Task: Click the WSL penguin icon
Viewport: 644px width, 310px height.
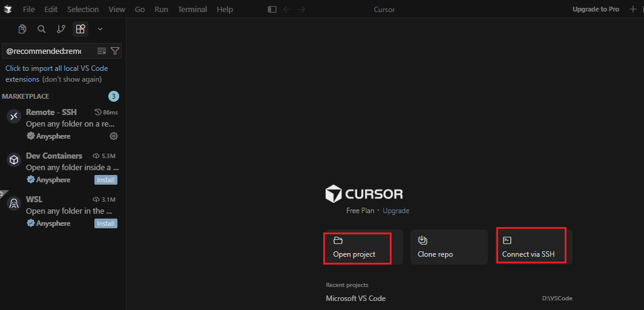Action: click(x=14, y=203)
